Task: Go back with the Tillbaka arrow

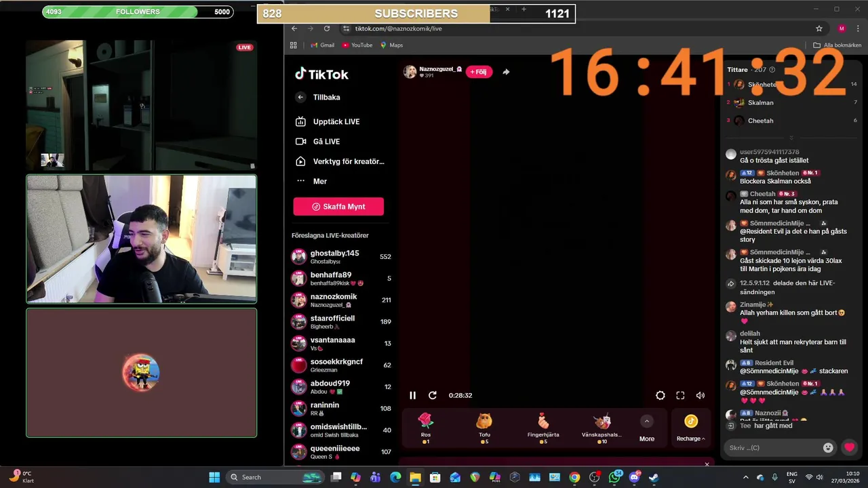Action: coord(301,98)
